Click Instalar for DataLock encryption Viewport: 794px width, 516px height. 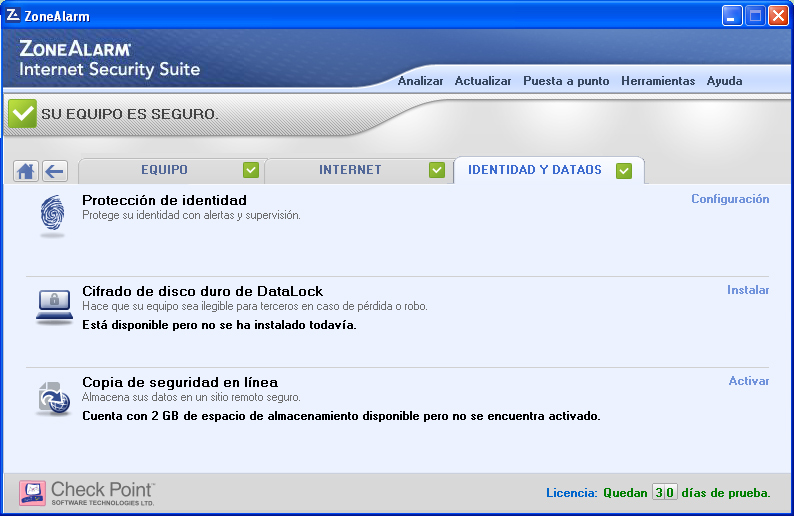748,290
